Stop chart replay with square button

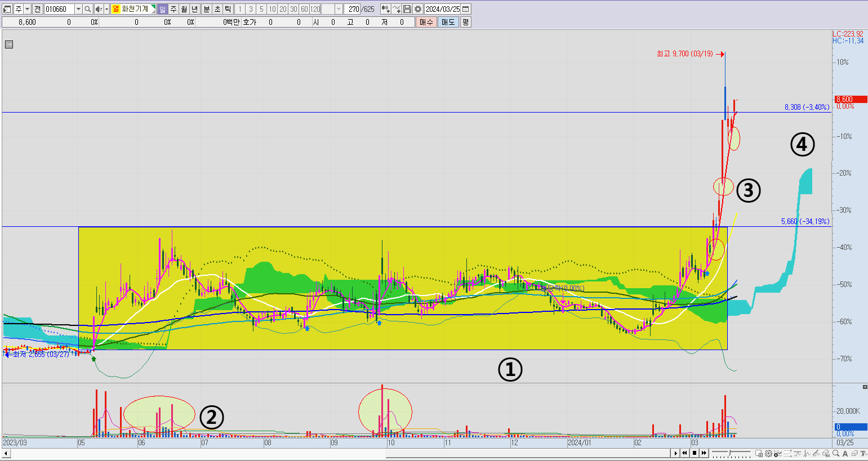[695, 453]
